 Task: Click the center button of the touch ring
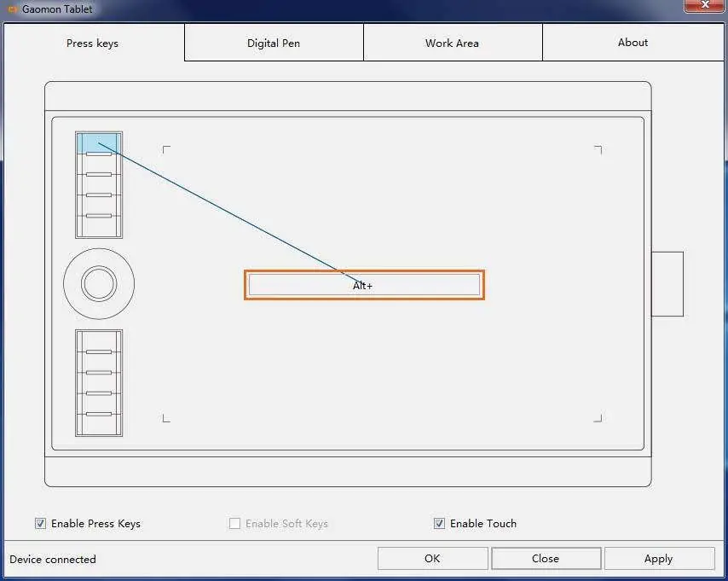(99, 283)
